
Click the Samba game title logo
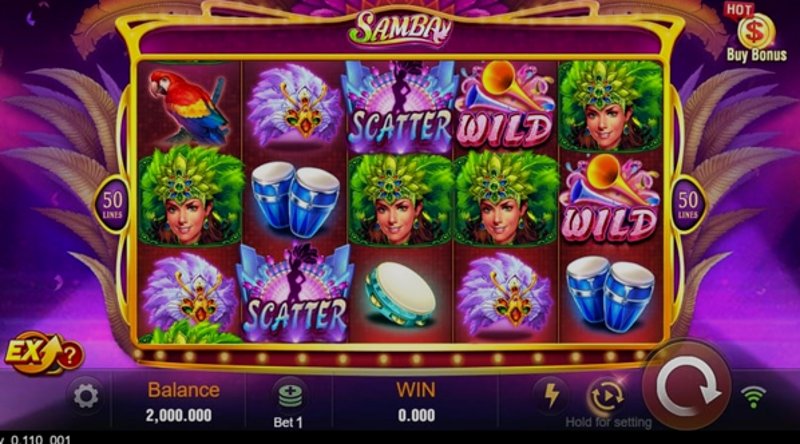(400, 29)
